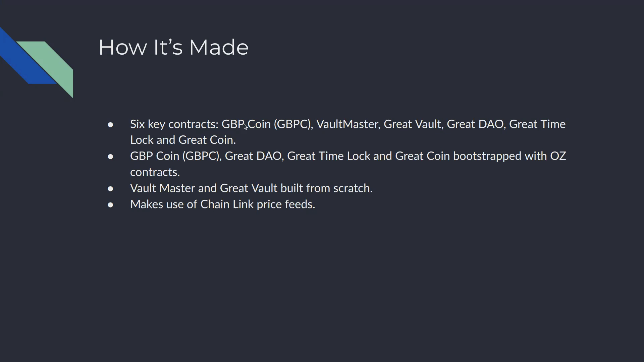Click "(GBPC)" in the second bullet
The height and width of the screenshot is (362, 644).
click(x=202, y=157)
